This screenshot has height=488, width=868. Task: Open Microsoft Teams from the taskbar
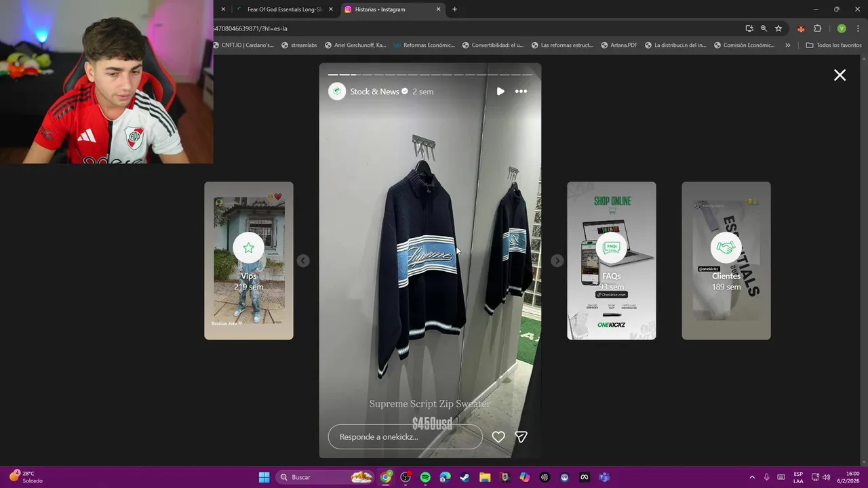click(x=604, y=477)
